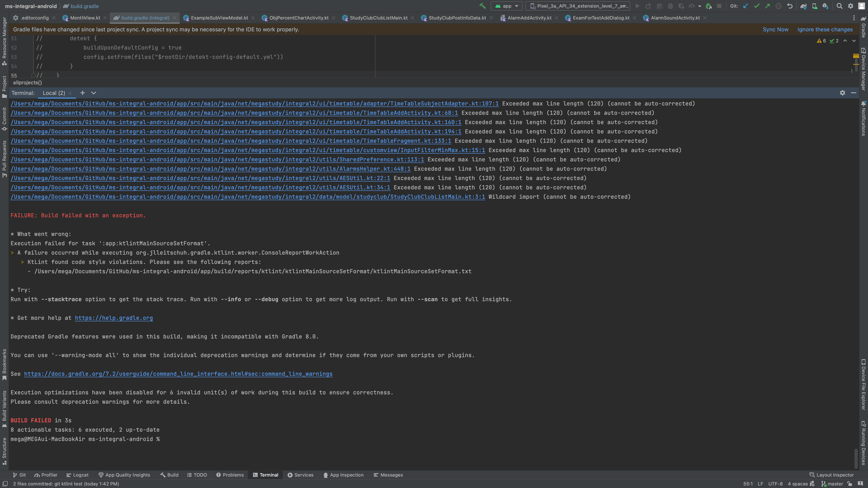Click Attach Debugger to Android Process icon
Screen dimensions: 868x488
709,6
